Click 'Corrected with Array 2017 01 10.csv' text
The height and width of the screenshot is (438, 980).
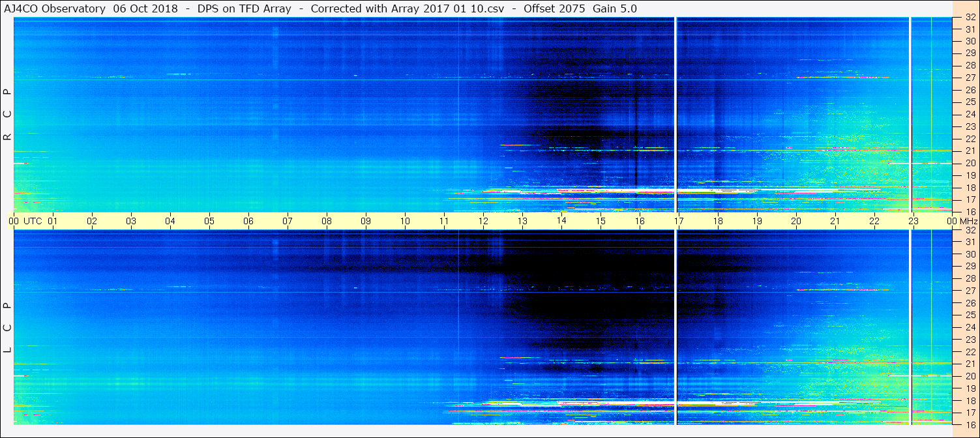(407, 8)
